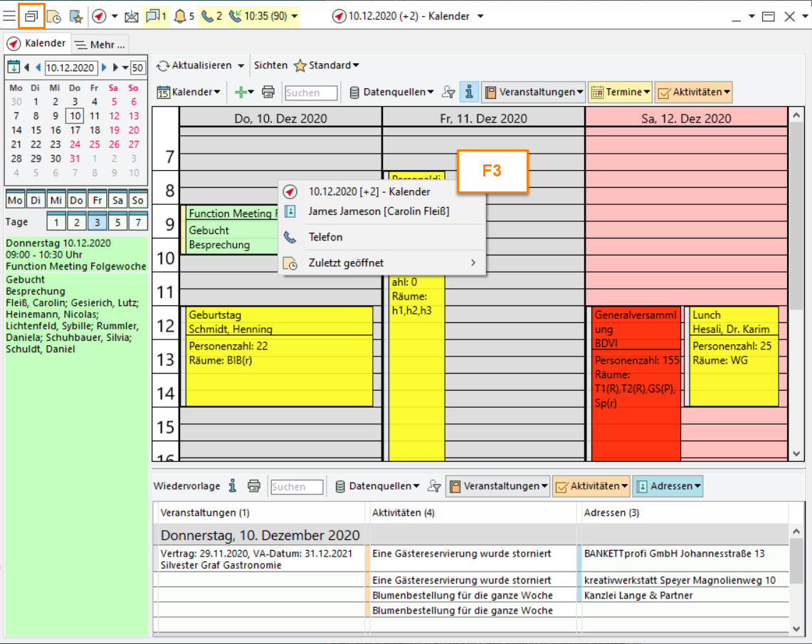Open the chat messages icon
812x644 pixels.
(152, 16)
